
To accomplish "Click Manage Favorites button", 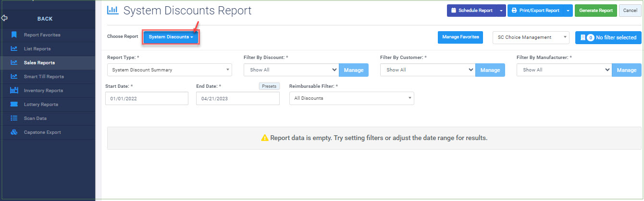I will coord(460,37).
